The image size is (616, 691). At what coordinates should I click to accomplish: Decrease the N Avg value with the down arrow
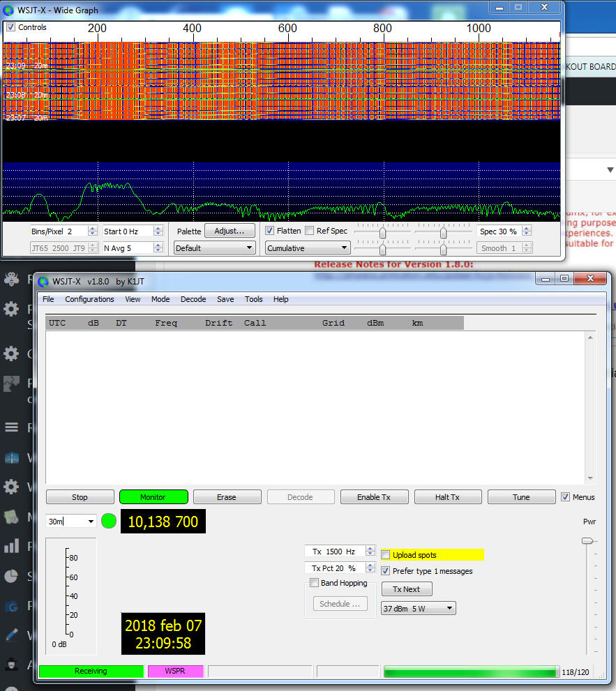click(x=158, y=251)
